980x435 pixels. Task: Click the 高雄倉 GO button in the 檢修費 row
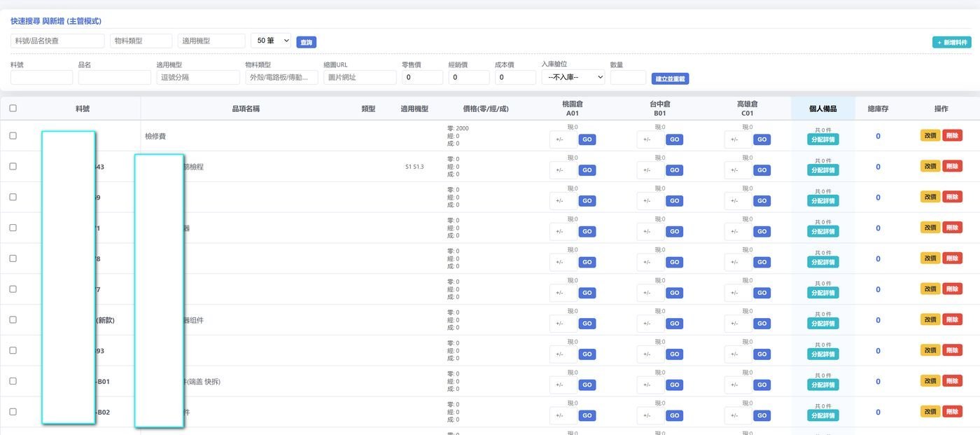point(762,139)
